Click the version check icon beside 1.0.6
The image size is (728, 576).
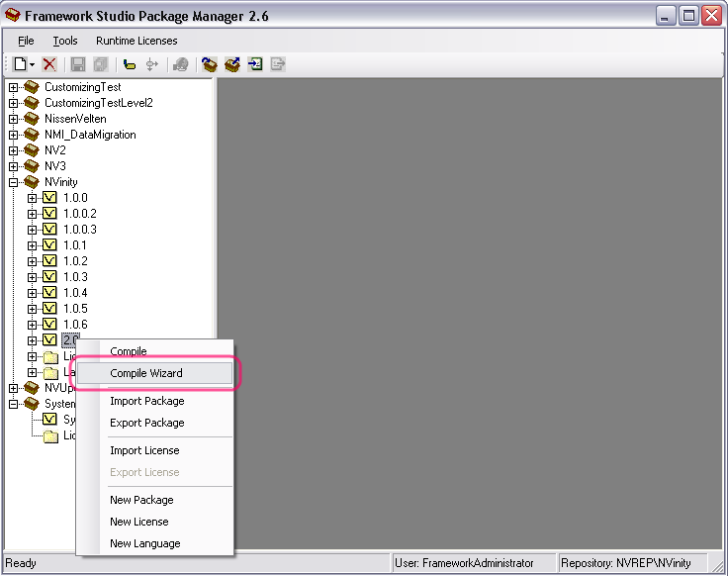point(49,324)
